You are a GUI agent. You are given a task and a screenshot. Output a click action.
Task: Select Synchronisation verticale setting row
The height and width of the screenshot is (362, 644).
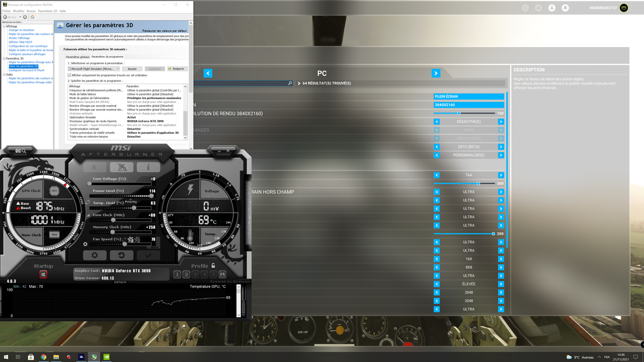coord(125,129)
